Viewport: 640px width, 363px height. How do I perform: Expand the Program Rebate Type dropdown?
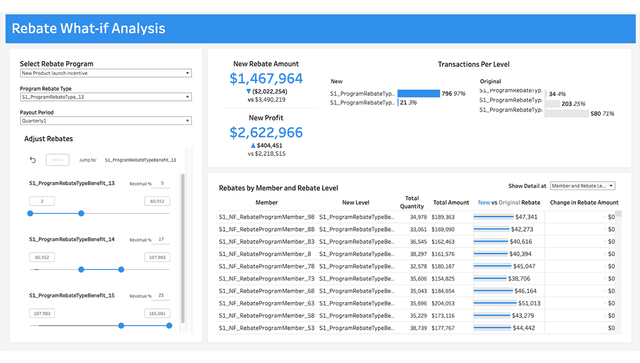[106, 97]
